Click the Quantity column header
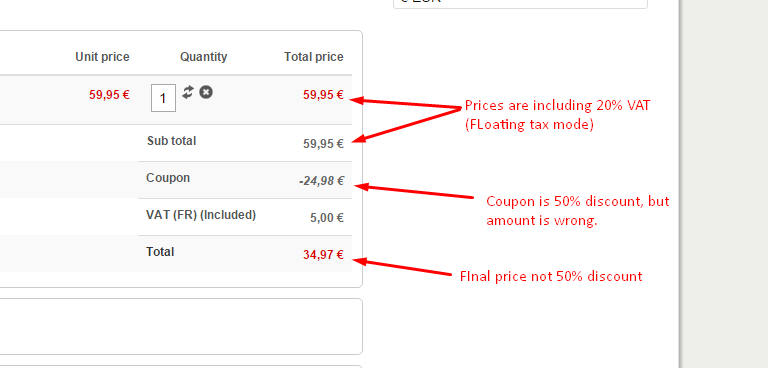 (x=204, y=57)
